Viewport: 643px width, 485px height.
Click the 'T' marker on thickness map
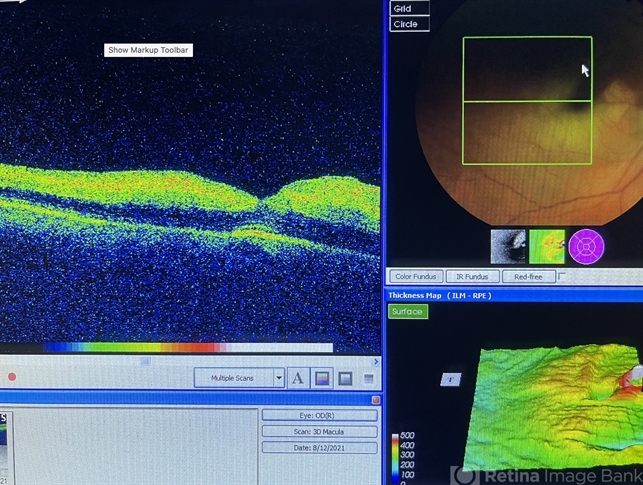click(451, 379)
